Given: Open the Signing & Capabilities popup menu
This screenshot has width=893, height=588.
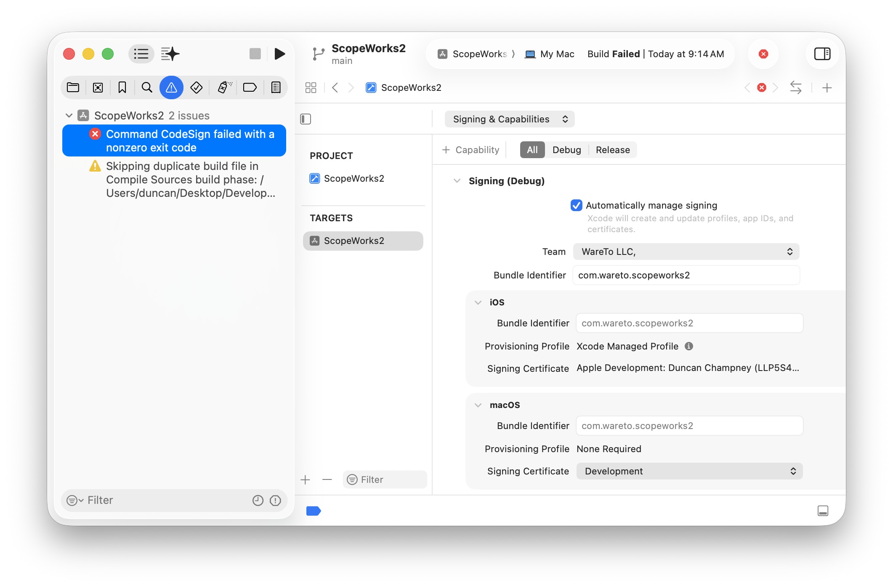Looking at the screenshot, I should 510,119.
